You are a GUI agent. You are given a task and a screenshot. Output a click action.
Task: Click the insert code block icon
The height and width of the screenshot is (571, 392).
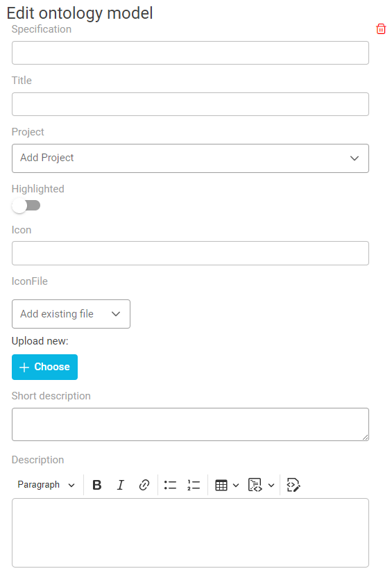point(255,485)
